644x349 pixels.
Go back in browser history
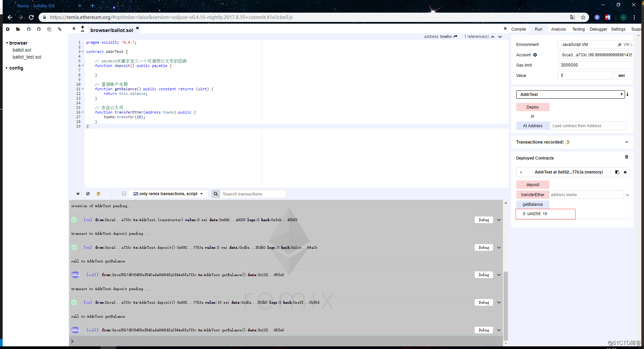pos(10,17)
